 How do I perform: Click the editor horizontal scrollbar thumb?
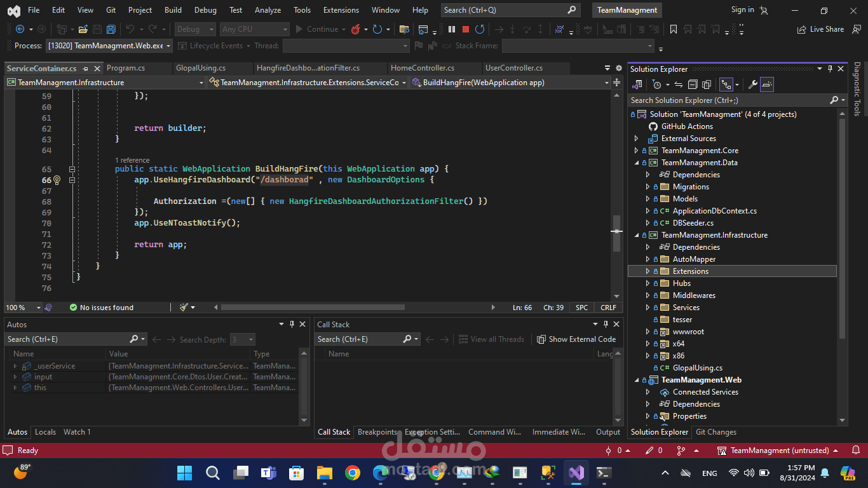(313, 308)
